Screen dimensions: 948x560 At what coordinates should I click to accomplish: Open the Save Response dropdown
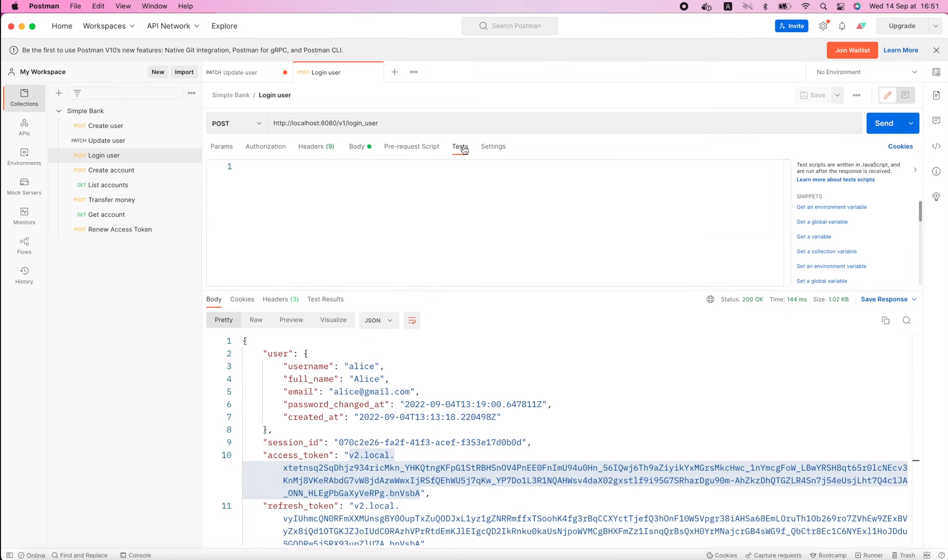click(x=888, y=299)
